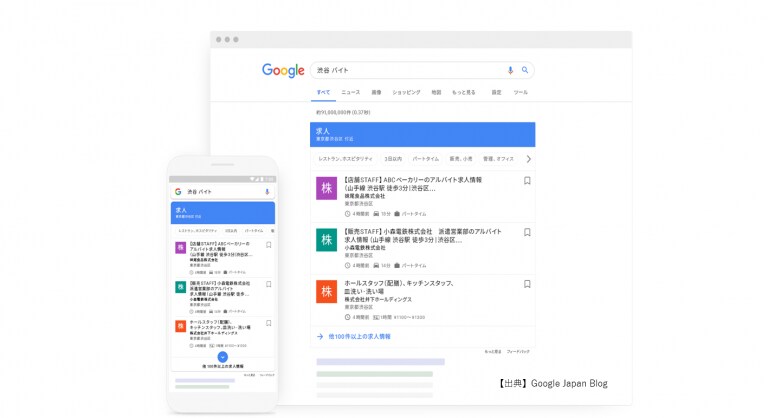The width and height of the screenshot is (768, 418).
Task: Click the clock icon in ホールスタッフ listing
Action: tap(347, 317)
